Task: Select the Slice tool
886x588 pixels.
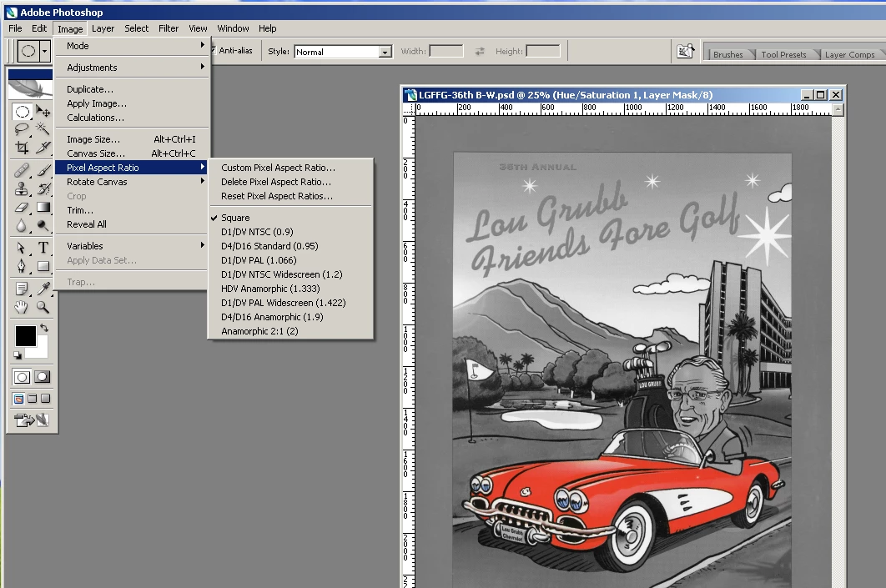Action: (43, 148)
